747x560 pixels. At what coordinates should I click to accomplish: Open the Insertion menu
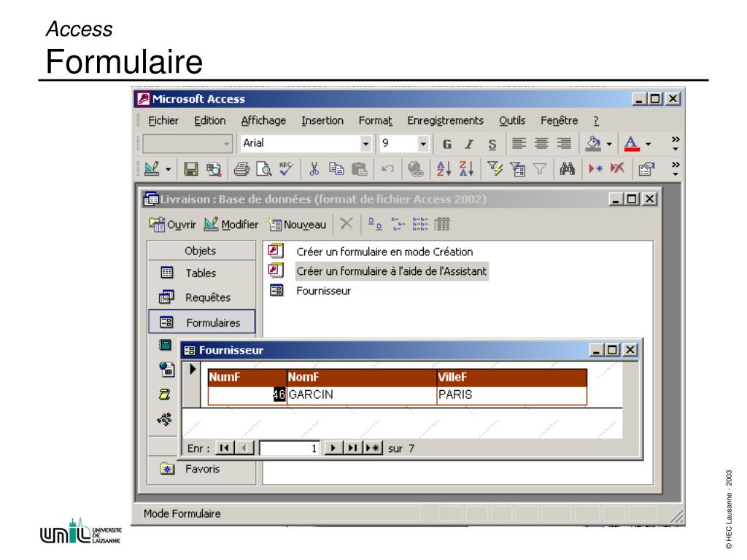[x=322, y=121]
